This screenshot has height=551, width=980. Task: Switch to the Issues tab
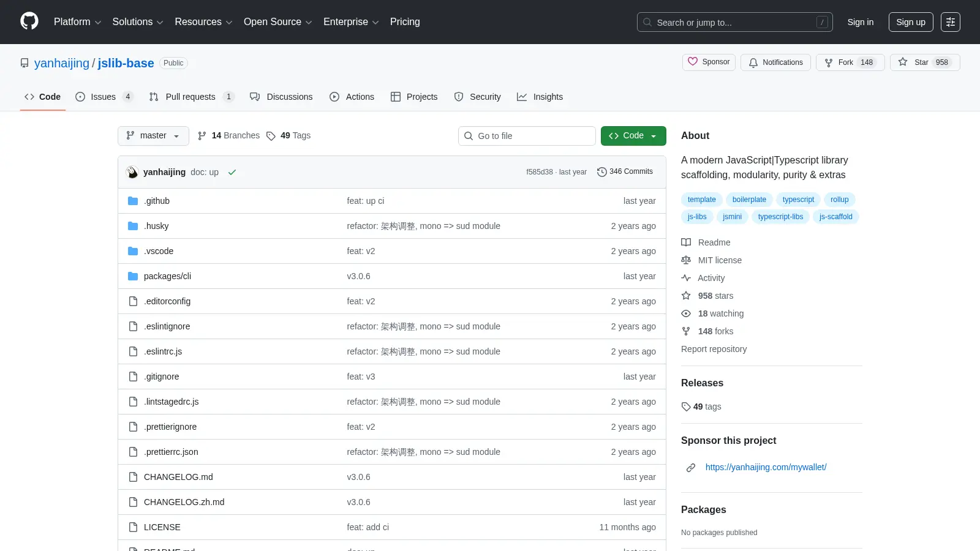tap(104, 97)
